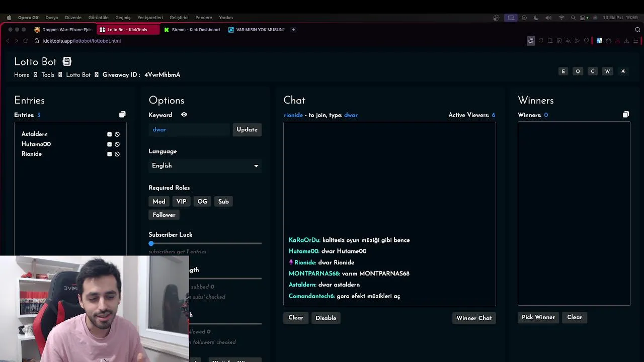Ban Astaldern using the block icon
Image resolution: width=644 pixels, height=362 pixels.
117,134
